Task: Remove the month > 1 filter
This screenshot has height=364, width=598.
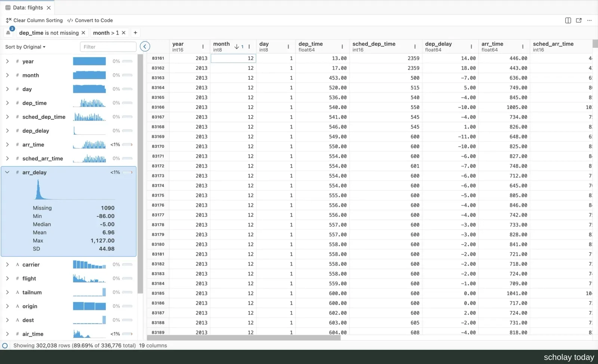Action: click(124, 33)
